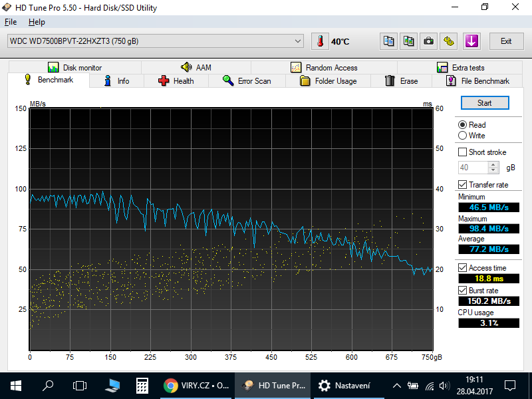Open battery power status icon

(x=413, y=386)
